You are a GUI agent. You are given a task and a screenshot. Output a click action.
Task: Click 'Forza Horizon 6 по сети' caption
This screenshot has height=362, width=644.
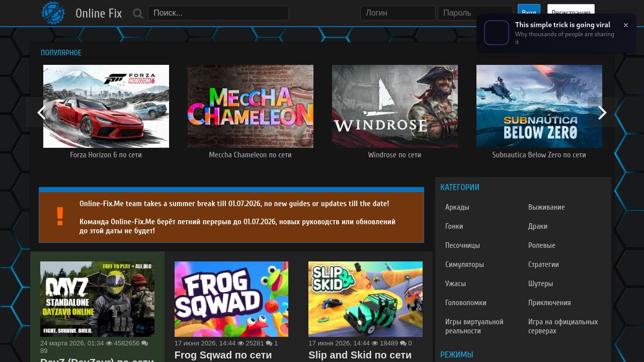[x=106, y=155]
